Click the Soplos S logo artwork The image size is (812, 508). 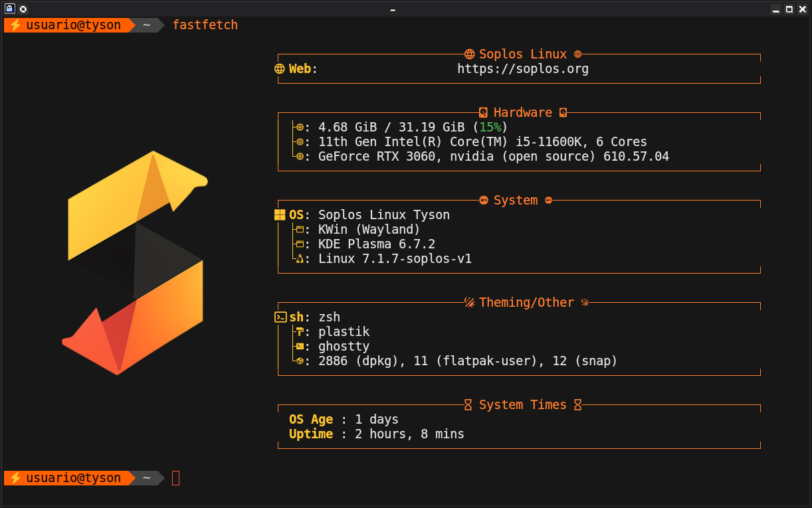click(x=136, y=263)
